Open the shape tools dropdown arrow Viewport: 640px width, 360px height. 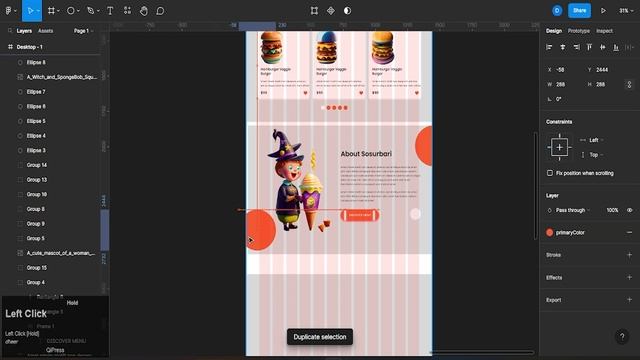coord(78,11)
